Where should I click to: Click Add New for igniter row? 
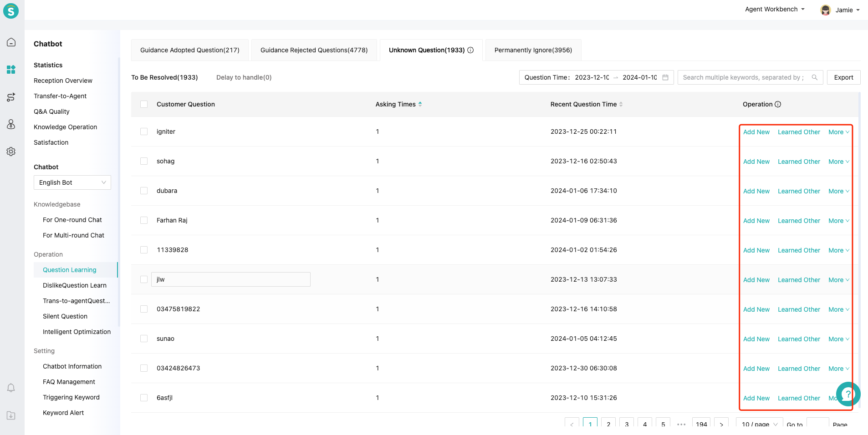click(x=756, y=132)
